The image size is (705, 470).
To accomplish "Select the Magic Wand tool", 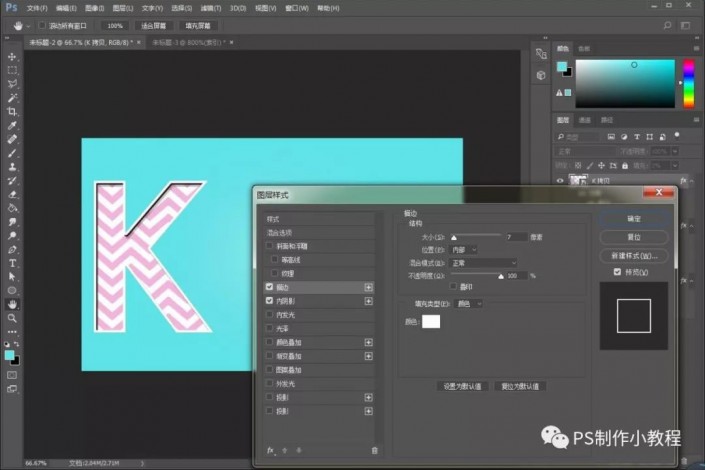I will coord(12,98).
